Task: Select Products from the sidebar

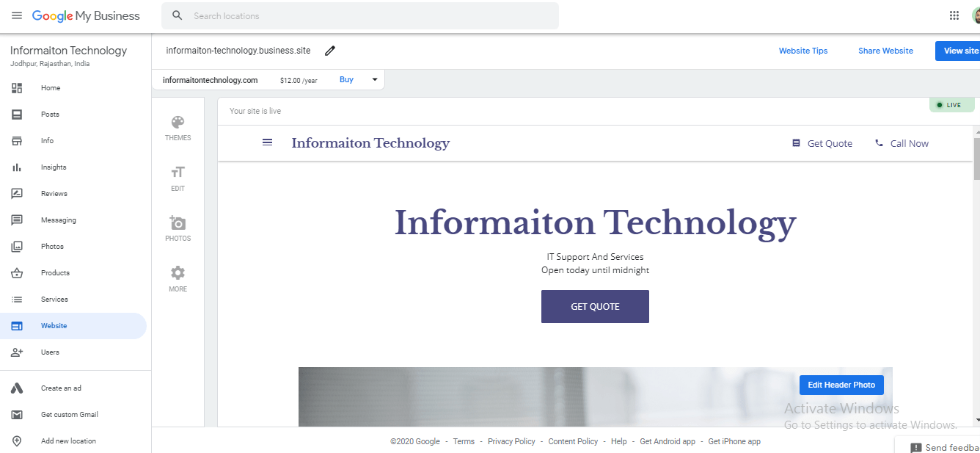Action: pos(55,273)
